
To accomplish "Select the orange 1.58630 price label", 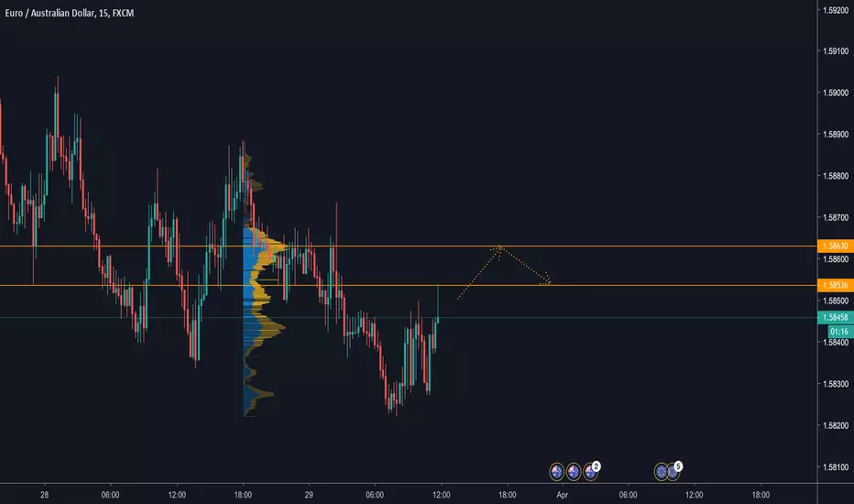I will [x=836, y=246].
